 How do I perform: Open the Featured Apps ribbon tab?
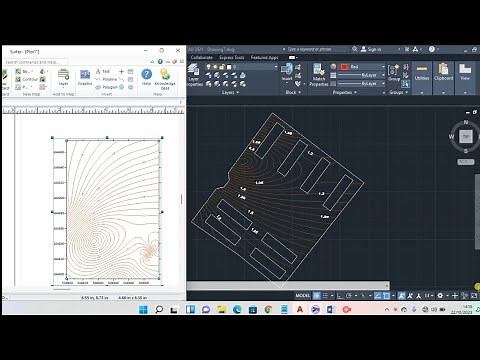264,57
